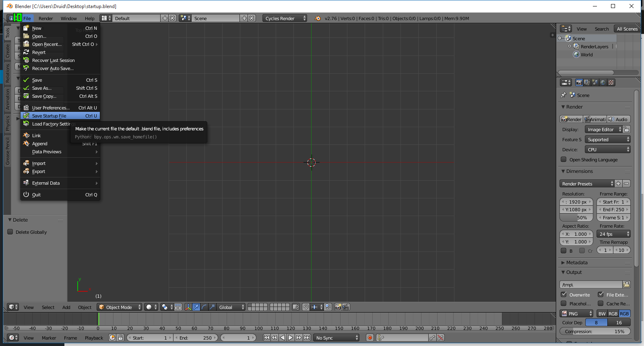Open the No Sync playback dropdown
This screenshot has width=644, height=346.
coord(336,338)
